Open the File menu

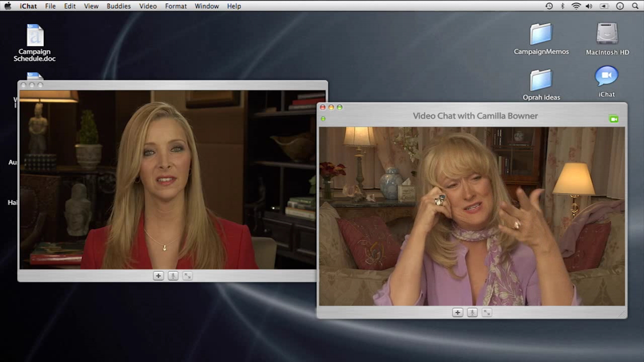pos(50,6)
